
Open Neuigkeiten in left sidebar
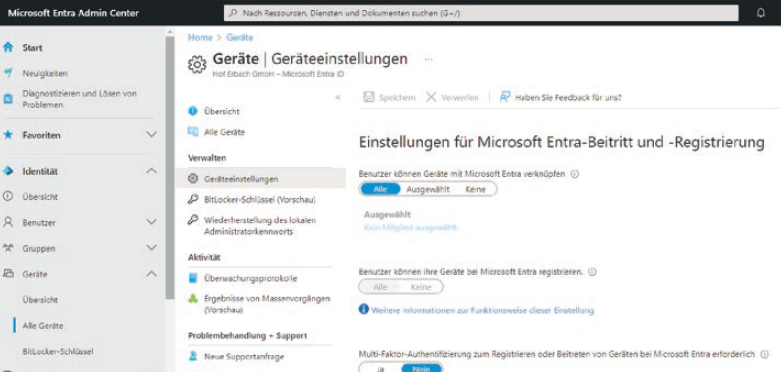pyautogui.click(x=45, y=73)
